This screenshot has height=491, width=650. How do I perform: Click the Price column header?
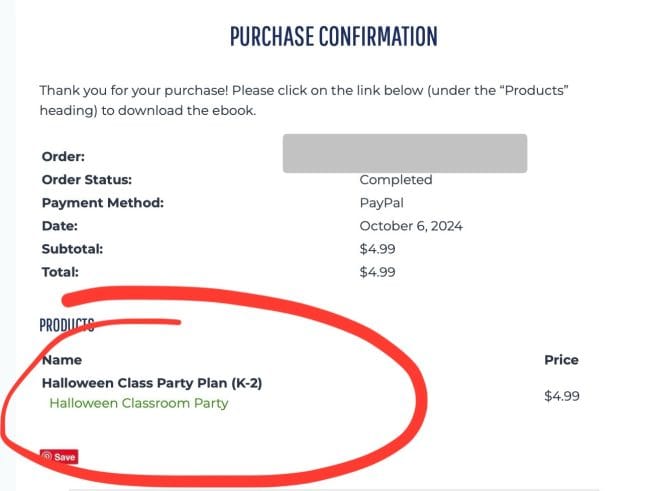(561, 359)
